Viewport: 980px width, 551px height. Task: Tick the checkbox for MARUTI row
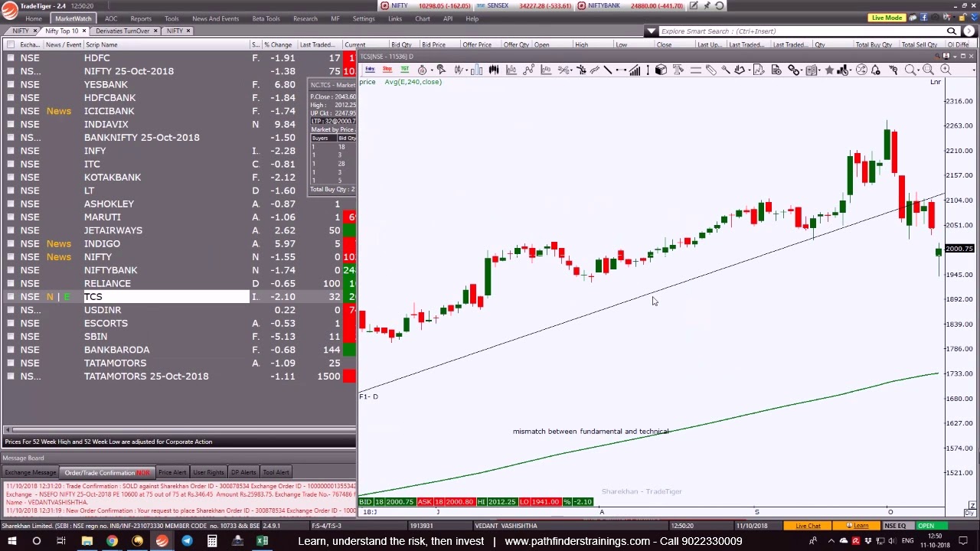coord(11,217)
